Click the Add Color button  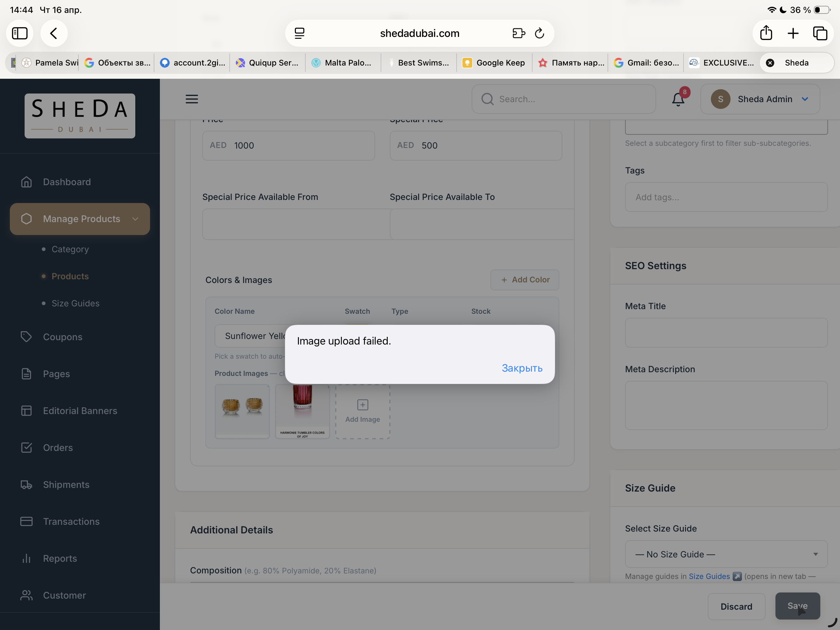[x=525, y=280]
